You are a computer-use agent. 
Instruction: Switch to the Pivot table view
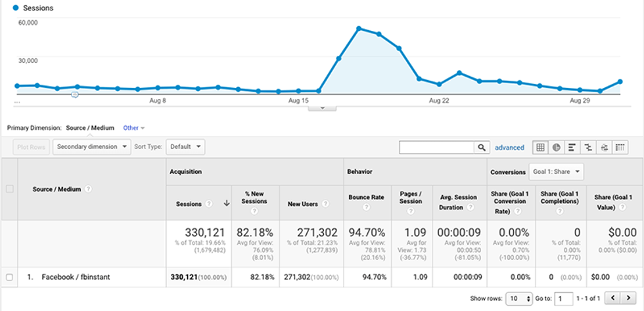click(620, 148)
